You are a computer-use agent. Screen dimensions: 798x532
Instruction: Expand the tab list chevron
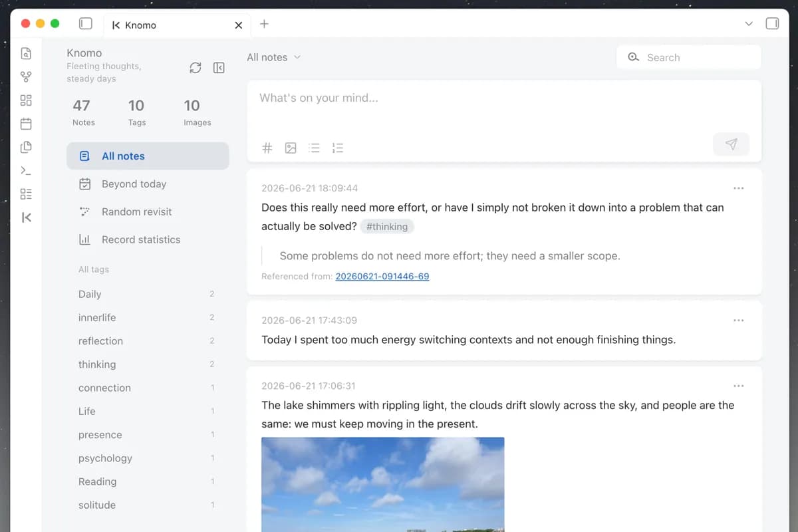749,24
